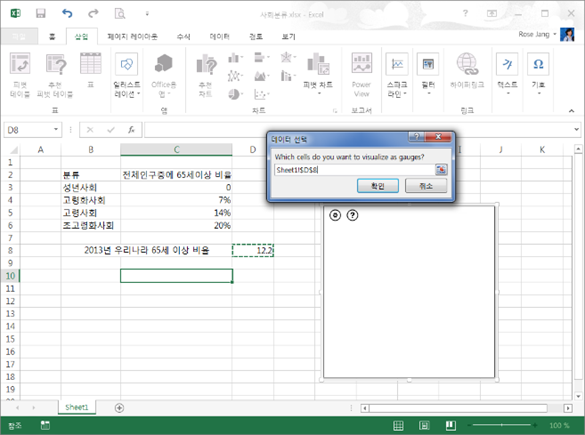Open Recommended Charts
The image size is (585, 435).
206,75
